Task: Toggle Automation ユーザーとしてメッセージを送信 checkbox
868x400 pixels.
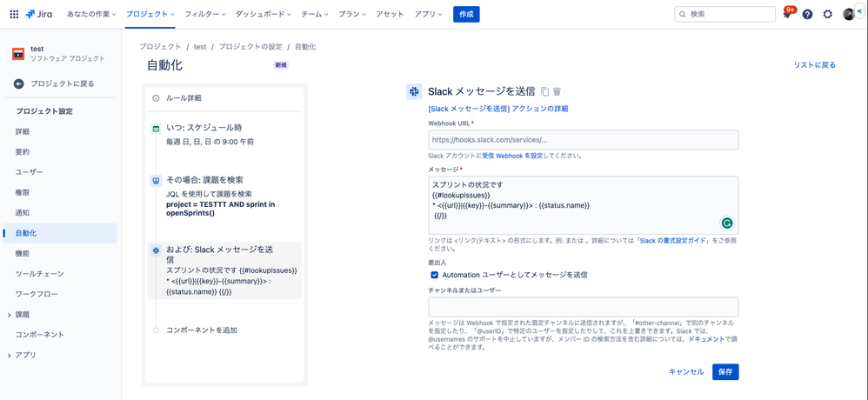Action: 435,275
